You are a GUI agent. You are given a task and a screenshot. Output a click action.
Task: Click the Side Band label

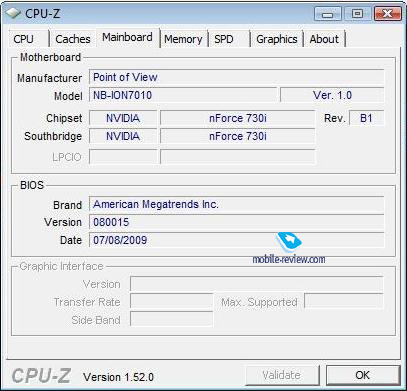tap(96, 320)
